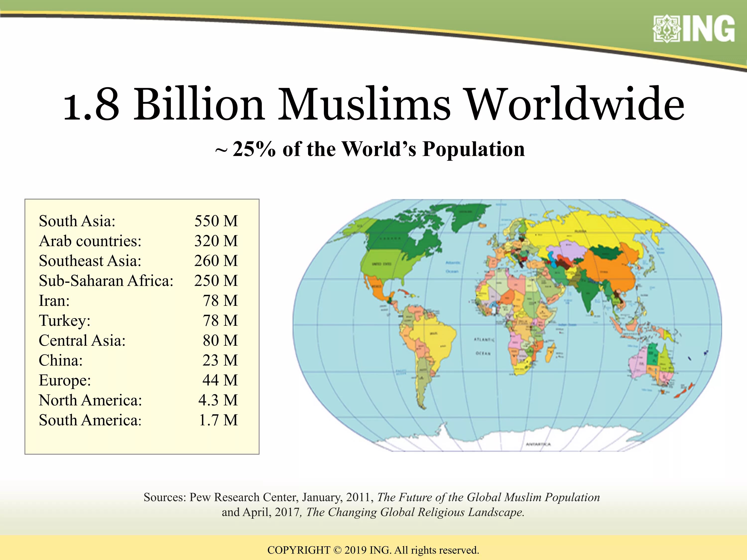The width and height of the screenshot is (747, 560).
Task: Click the '80 M' value
Action: pyautogui.click(x=220, y=340)
